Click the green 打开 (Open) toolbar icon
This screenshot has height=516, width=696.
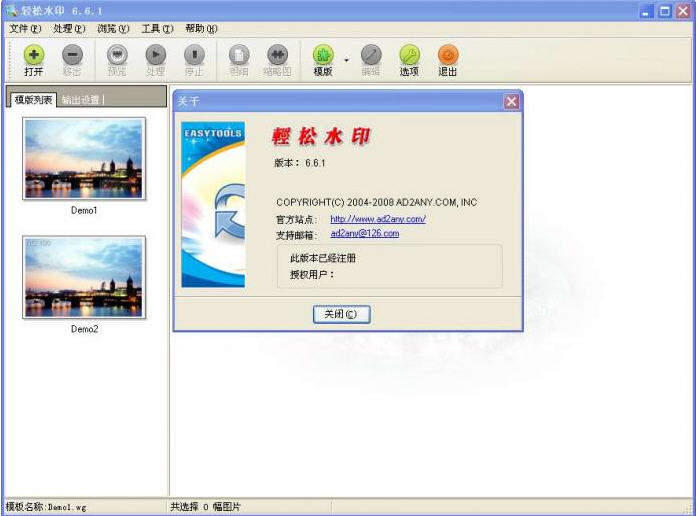click(x=34, y=55)
